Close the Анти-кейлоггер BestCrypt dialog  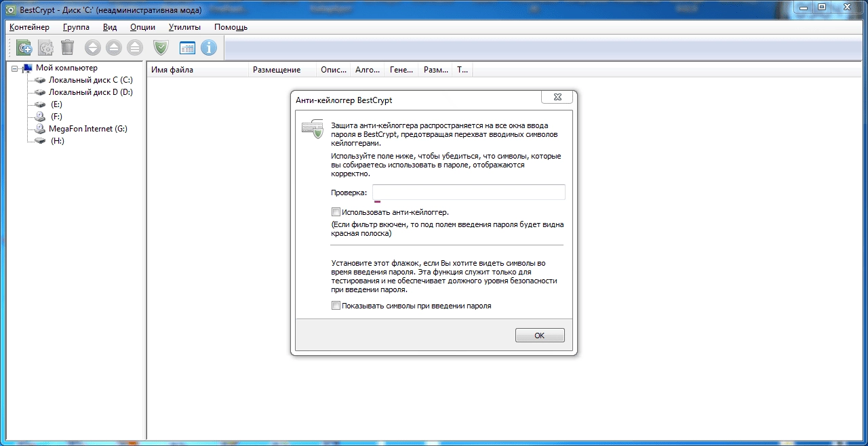pyautogui.click(x=557, y=98)
